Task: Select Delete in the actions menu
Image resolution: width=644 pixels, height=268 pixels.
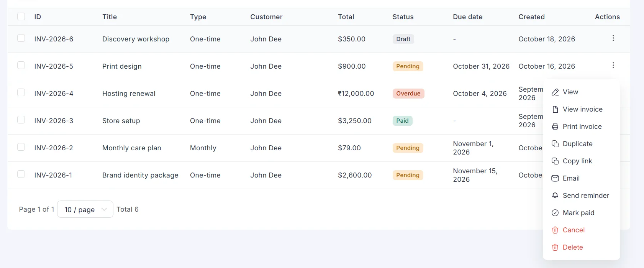Action: click(x=582, y=247)
